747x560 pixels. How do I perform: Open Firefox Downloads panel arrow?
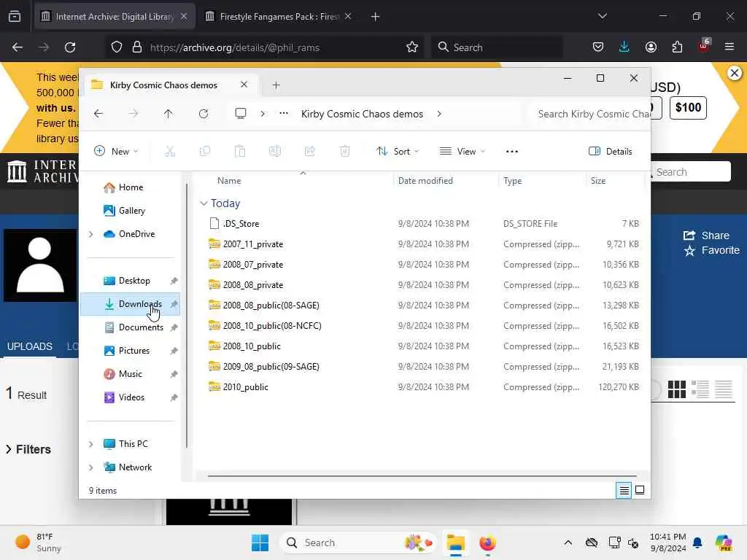pyautogui.click(x=624, y=47)
